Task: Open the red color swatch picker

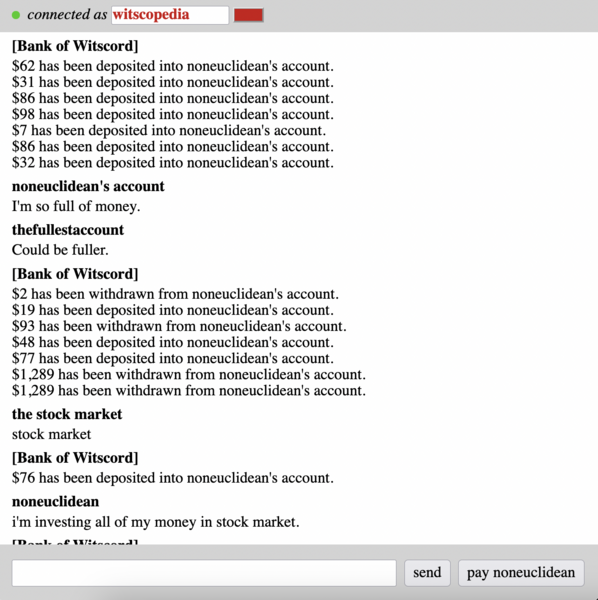Action: (x=249, y=15)
